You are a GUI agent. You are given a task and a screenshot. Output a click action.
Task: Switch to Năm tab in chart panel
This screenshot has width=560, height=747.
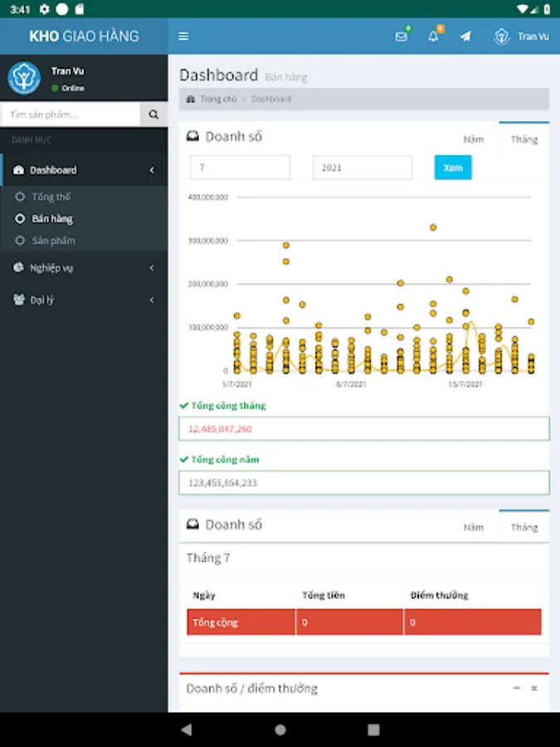click(x=474, y=139)
